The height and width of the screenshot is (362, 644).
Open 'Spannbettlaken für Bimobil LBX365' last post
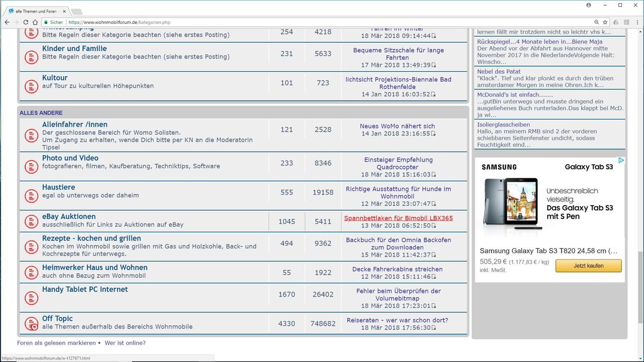click(x=398, y=218)
